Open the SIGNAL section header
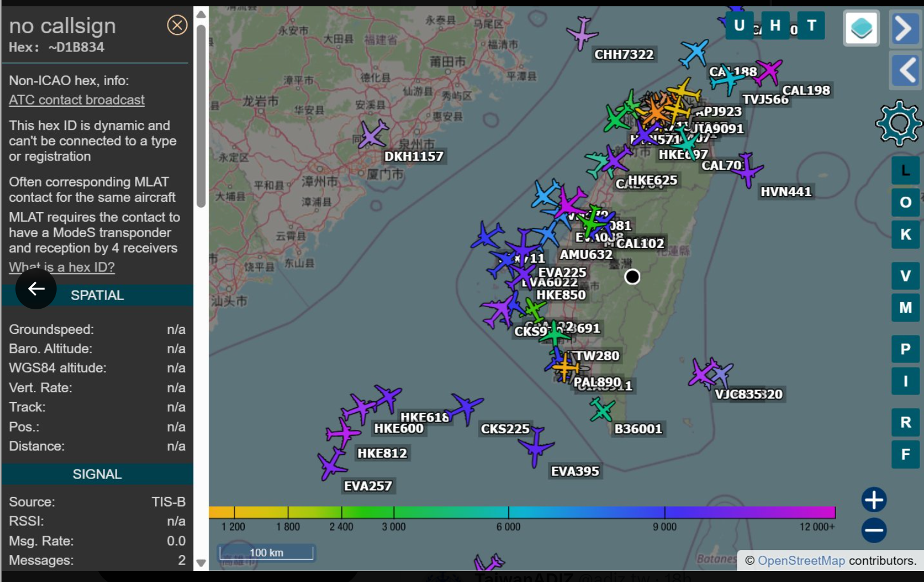 97,475
